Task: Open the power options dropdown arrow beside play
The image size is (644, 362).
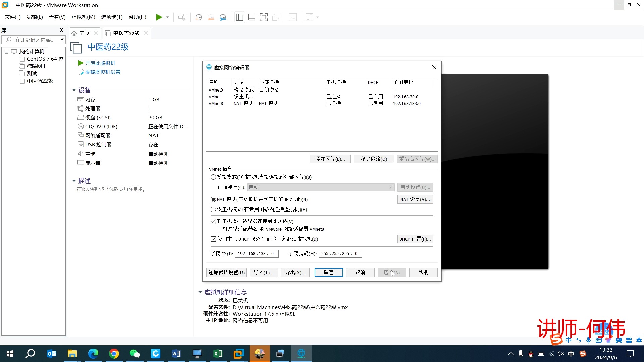Action: pos(167,17)
